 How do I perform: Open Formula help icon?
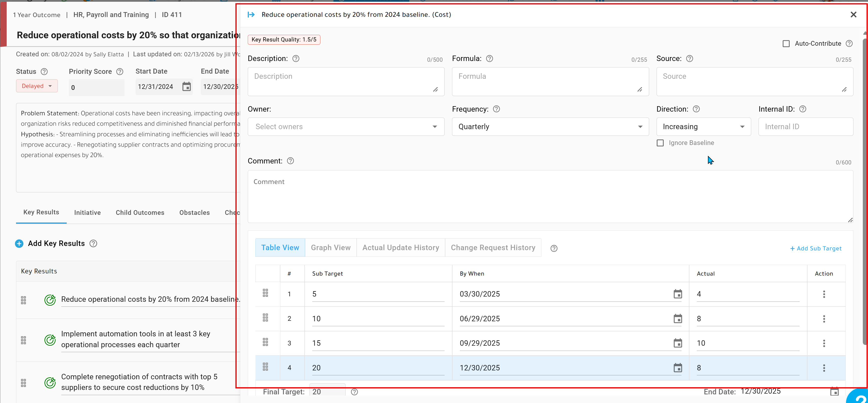point(489,59)
